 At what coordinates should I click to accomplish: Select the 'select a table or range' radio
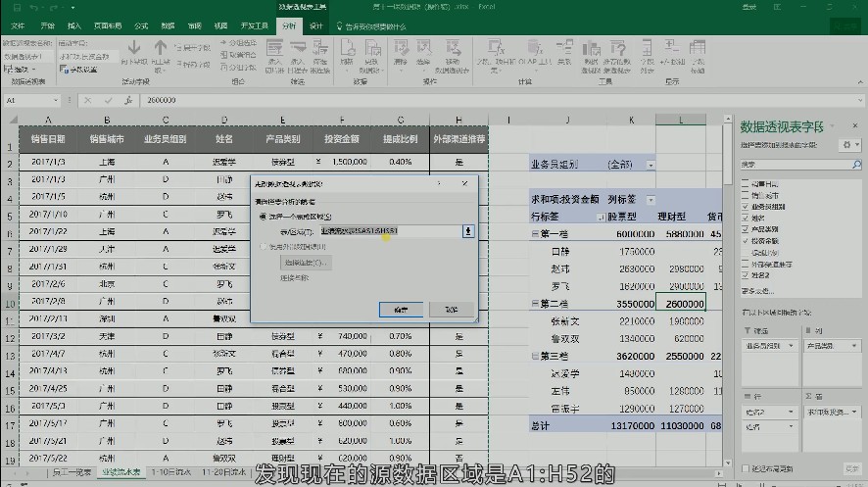pos(263,216)
